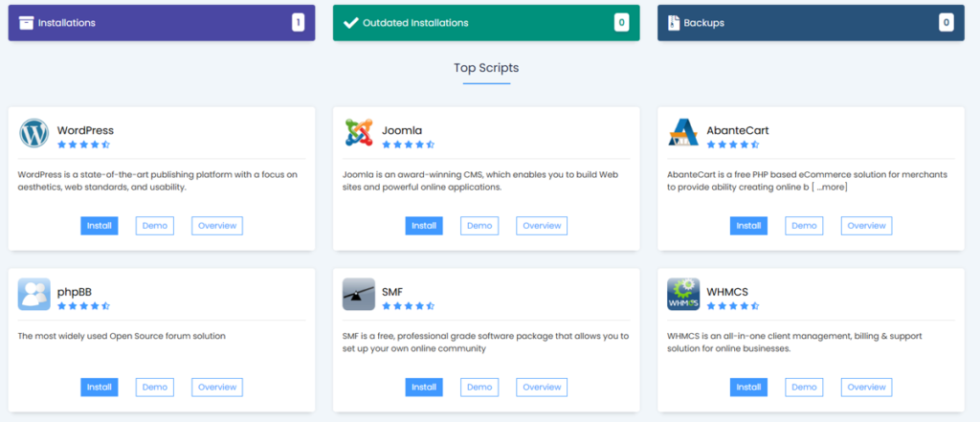
Task: Click the WHMCS title text
Action: [x=727, y=292]
